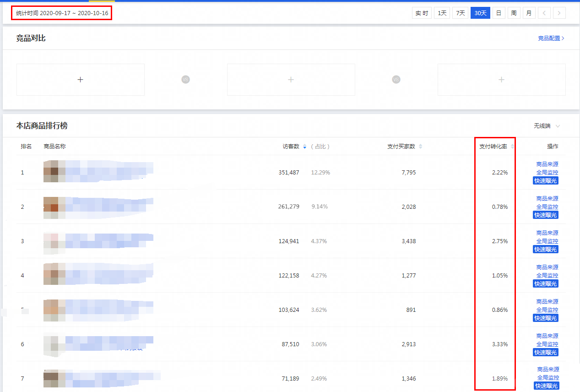The width and height of the screenshot is (580, 392).
Task: Choose the 周 weekly view button
Action: coord(514,13)
